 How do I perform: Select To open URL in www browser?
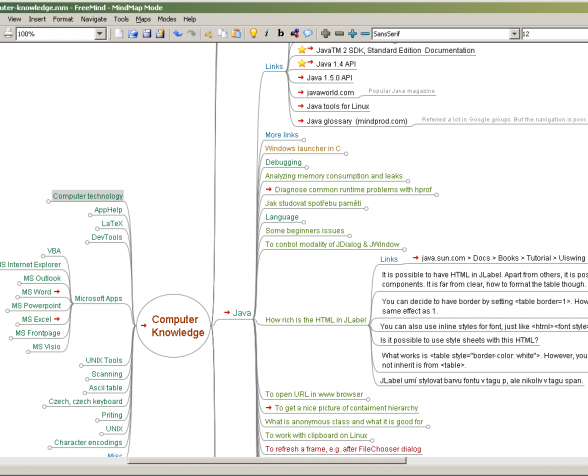(x=314, y=394)
